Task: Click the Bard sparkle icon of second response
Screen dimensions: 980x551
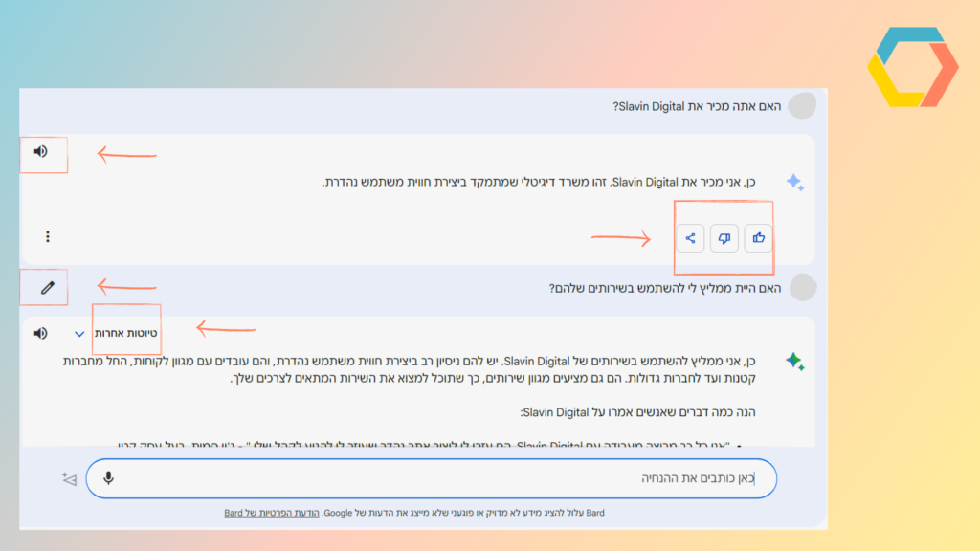Action: click(795, 361)
